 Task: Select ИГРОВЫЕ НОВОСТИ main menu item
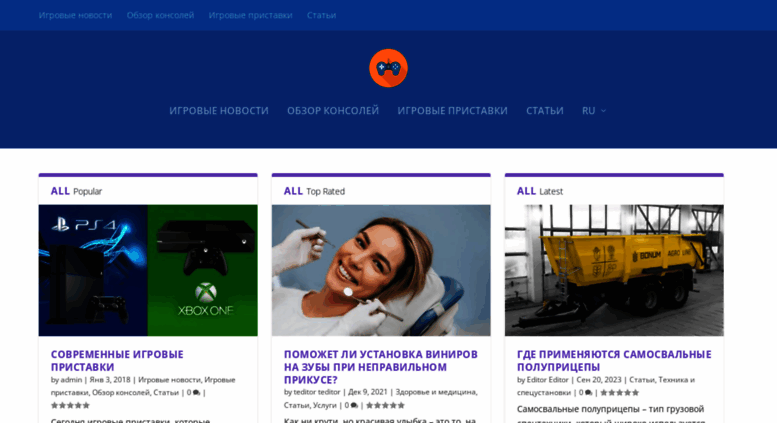click(219, 110)
